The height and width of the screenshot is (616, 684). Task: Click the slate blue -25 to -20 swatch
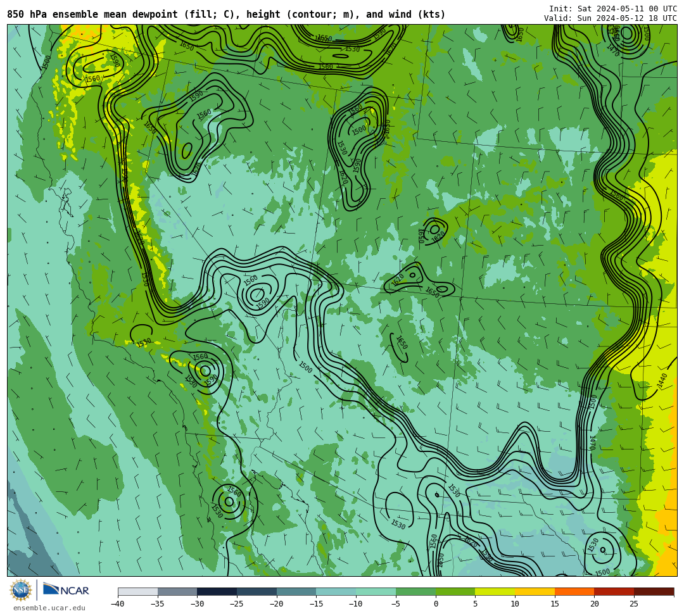point(257,591)
